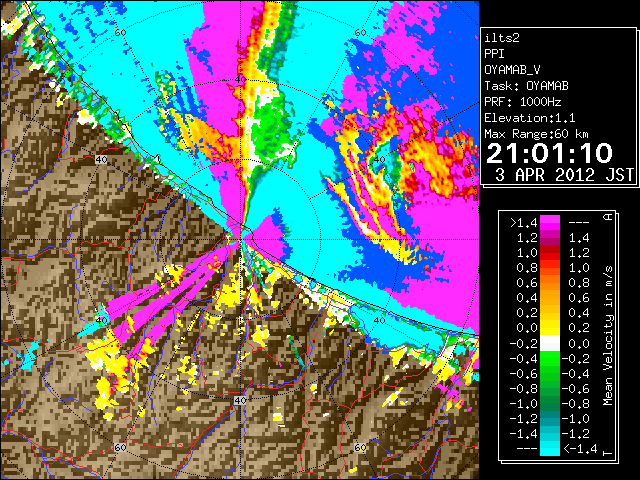
Task: Click the 'Task: OYAMAB' line
Action: click(x=527, y=86)
